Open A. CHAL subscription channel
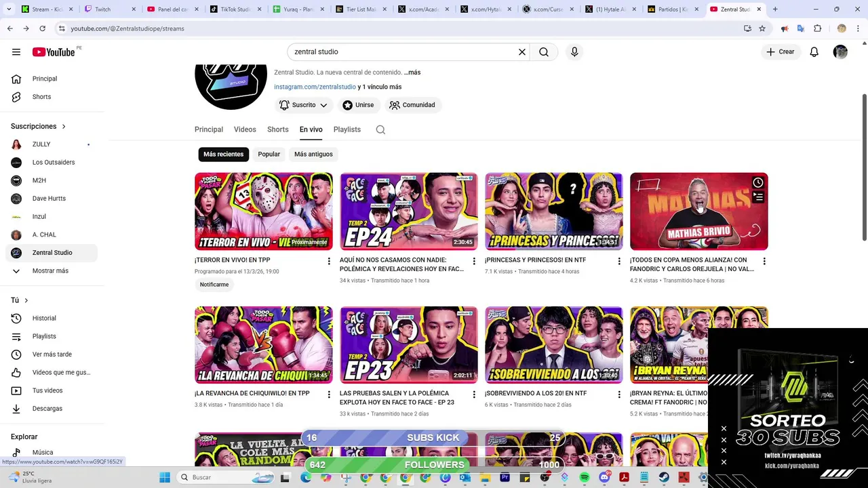The image size is (868, 488). pyautogui.click(x=52, y=235)
